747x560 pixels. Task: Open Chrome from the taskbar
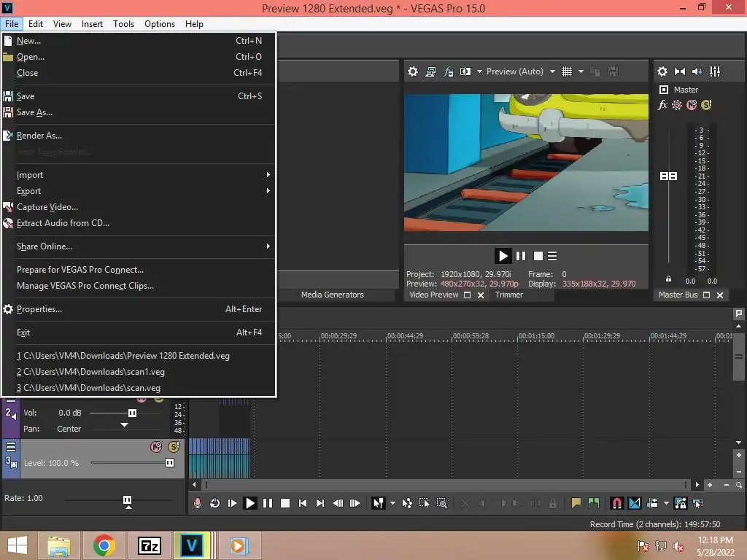[x=104, y=545]
